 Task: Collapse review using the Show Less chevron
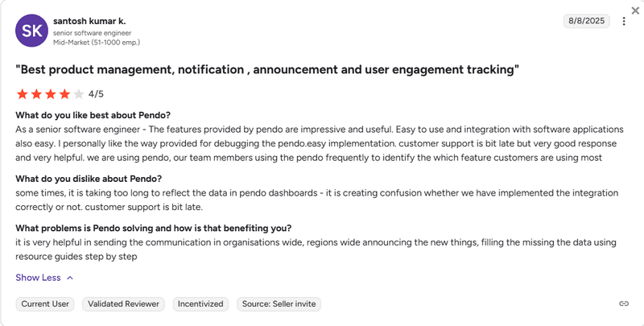70,278
